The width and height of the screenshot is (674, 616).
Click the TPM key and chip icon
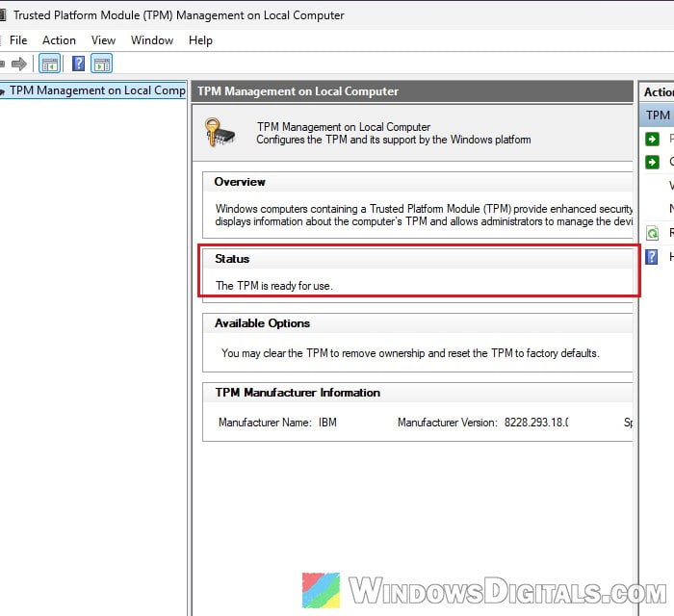pos(220,132)
